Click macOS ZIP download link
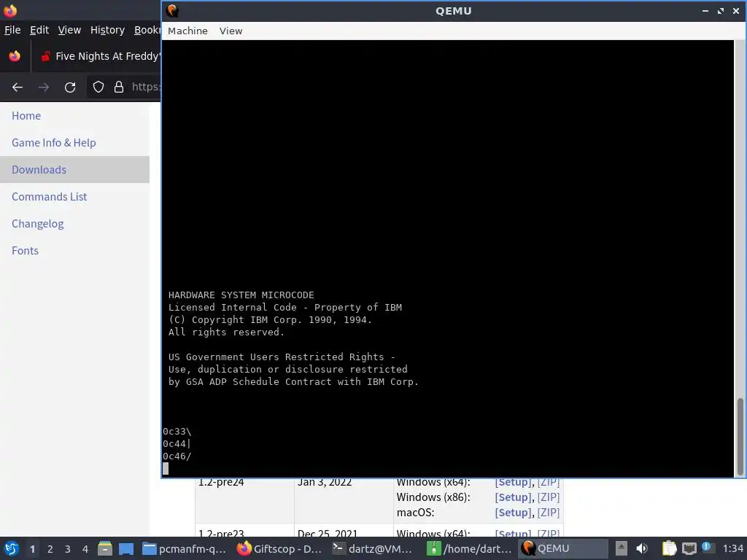747x560 pixels. (549, 513)
